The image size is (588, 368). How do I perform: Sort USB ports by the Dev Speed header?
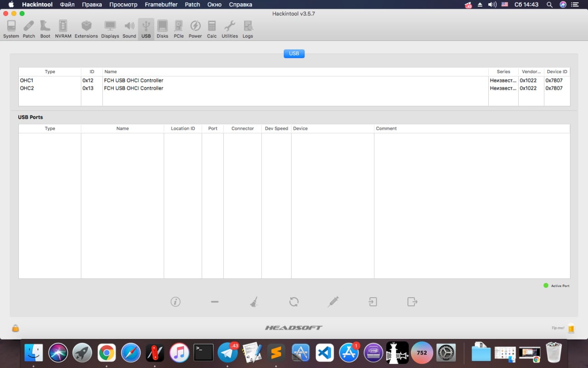(277, 128)
